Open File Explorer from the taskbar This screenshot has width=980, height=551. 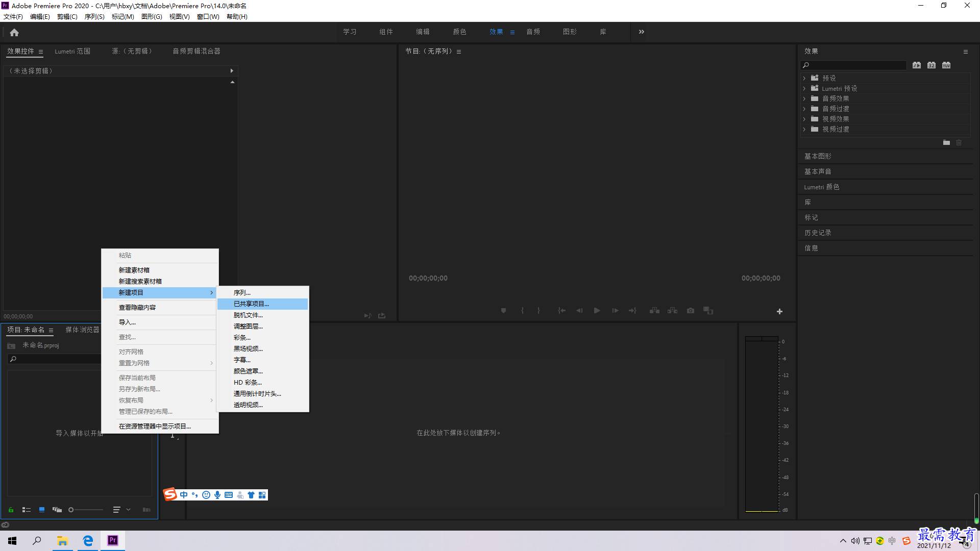coord(62,541)
